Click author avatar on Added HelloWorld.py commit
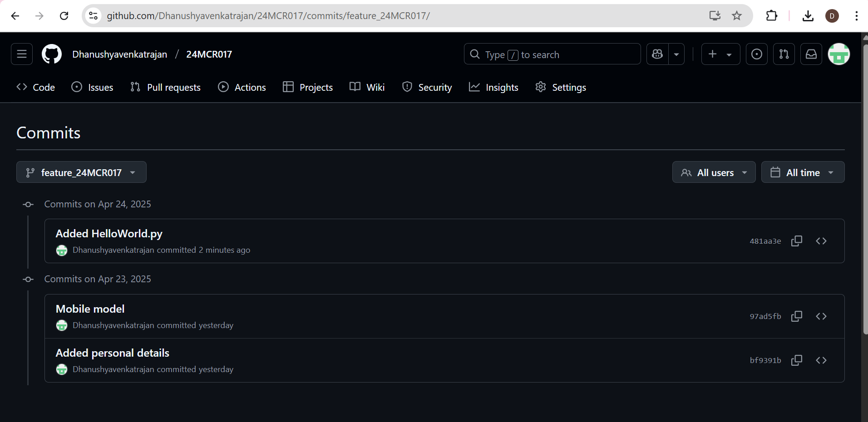 point(62,250)
